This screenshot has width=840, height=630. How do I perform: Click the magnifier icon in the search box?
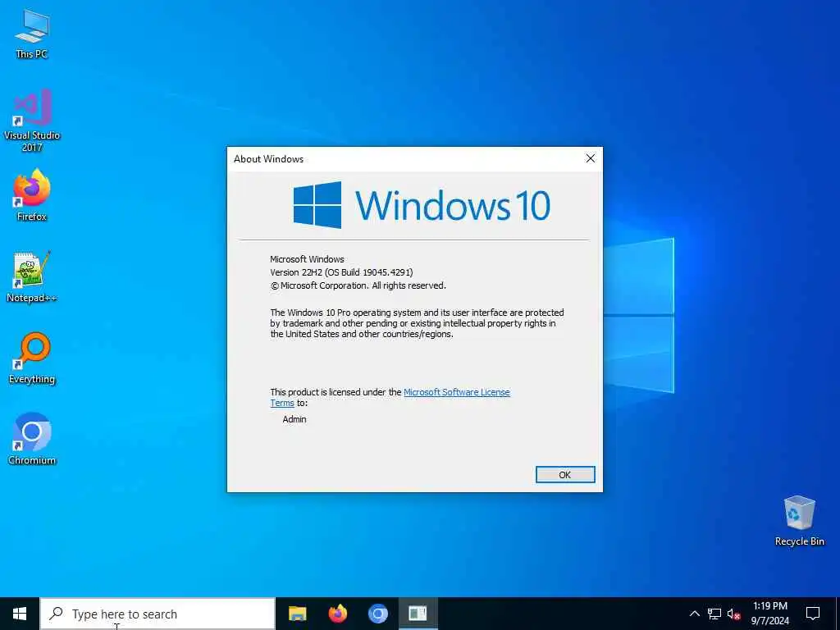56,614
